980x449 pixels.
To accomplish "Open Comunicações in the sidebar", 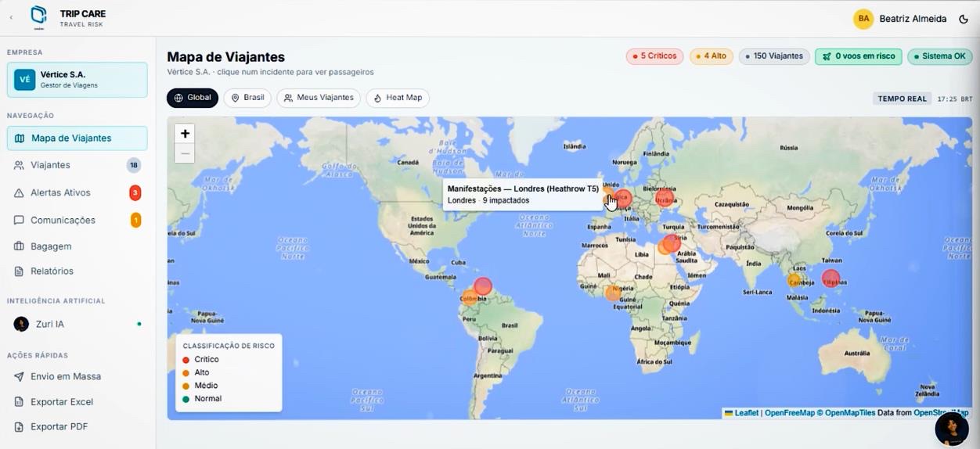I will (77, 220).
